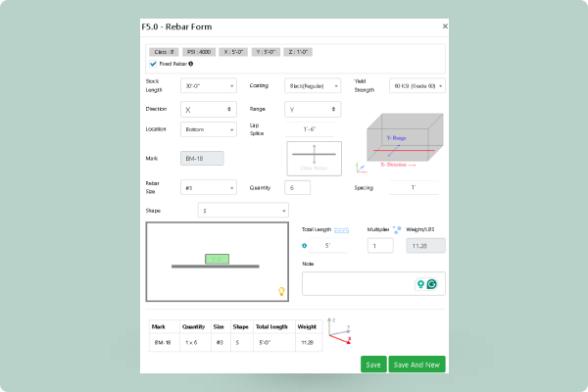
Task: Click the Draw Rebar crosshair box
Action: (x=313, y=161)
